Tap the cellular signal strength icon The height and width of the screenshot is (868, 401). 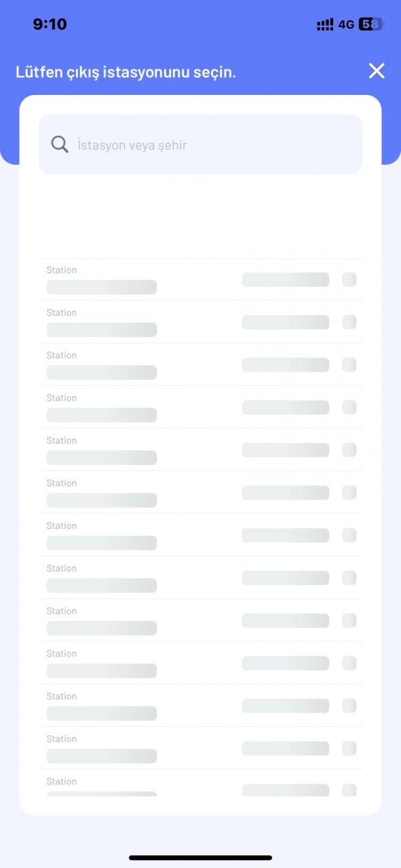click(325, 24)
